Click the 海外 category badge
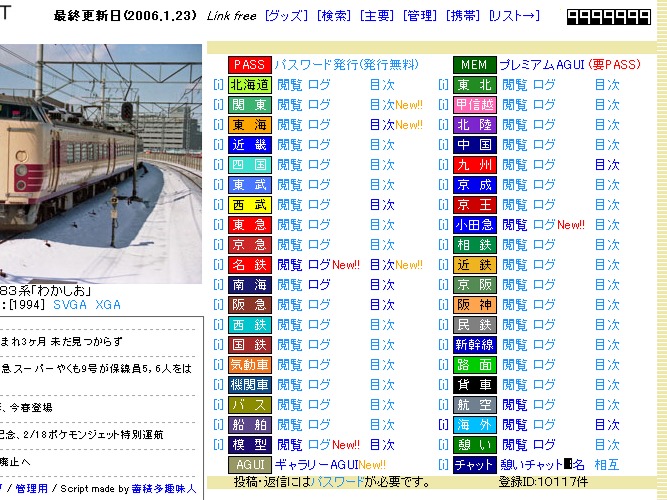 [x=474, y=425]
